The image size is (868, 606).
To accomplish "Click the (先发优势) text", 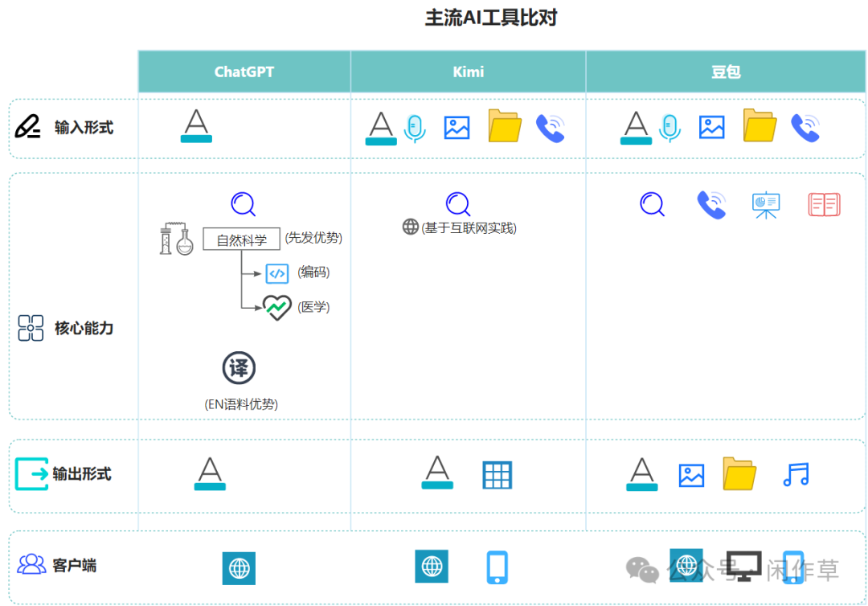I will [314, 237].
